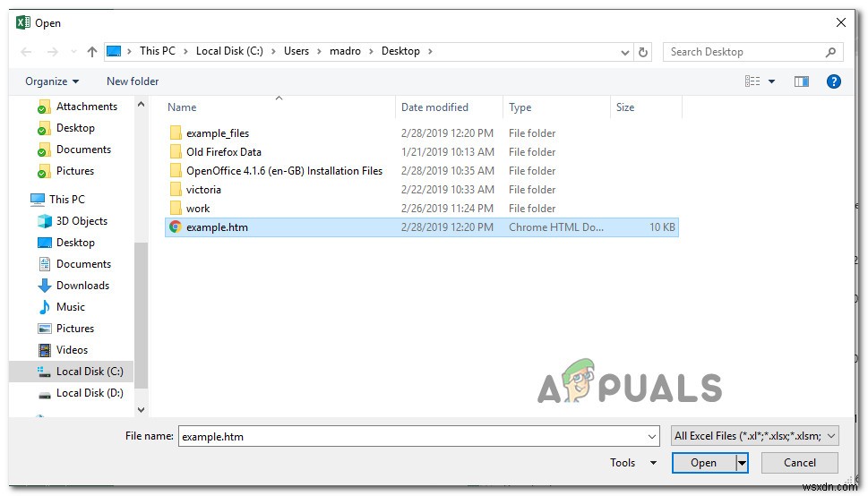Open the Tools dropdown menu
Image resolution: width=868 pixels, height=496 pixels.
tap(632, 463)
